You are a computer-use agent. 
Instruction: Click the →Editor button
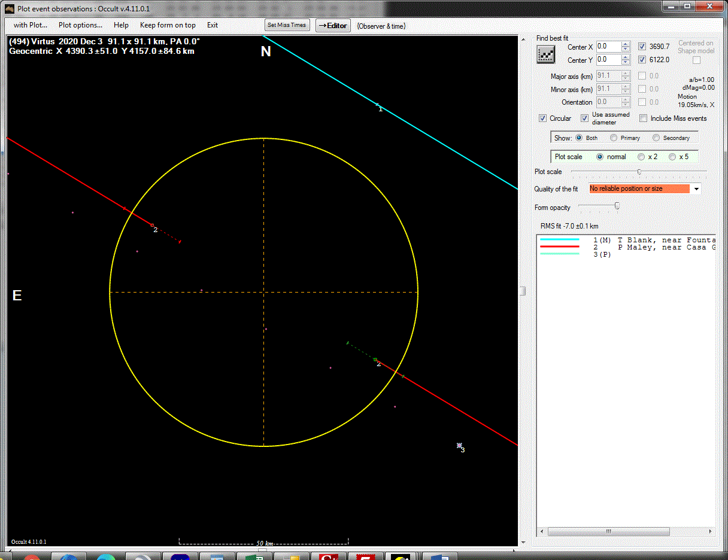click(333, 25)
